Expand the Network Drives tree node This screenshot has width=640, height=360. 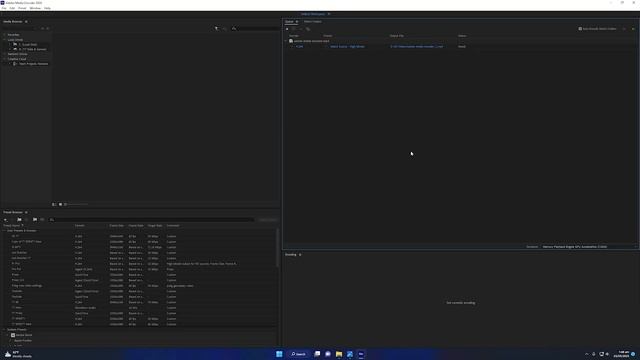pyautogui.click(x=4, y=54)
